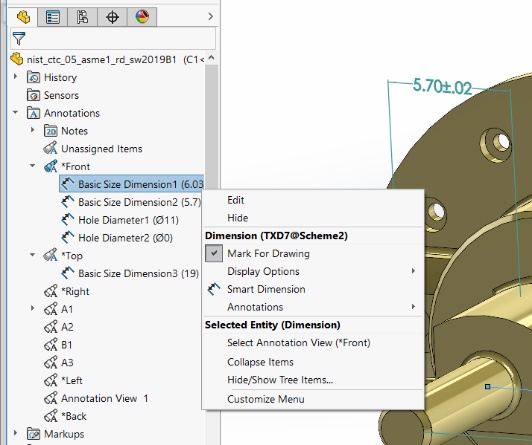532x445 pixels.
Task: Select Basic Size Dimension1 dimension icon
Action: coord(68,184)
